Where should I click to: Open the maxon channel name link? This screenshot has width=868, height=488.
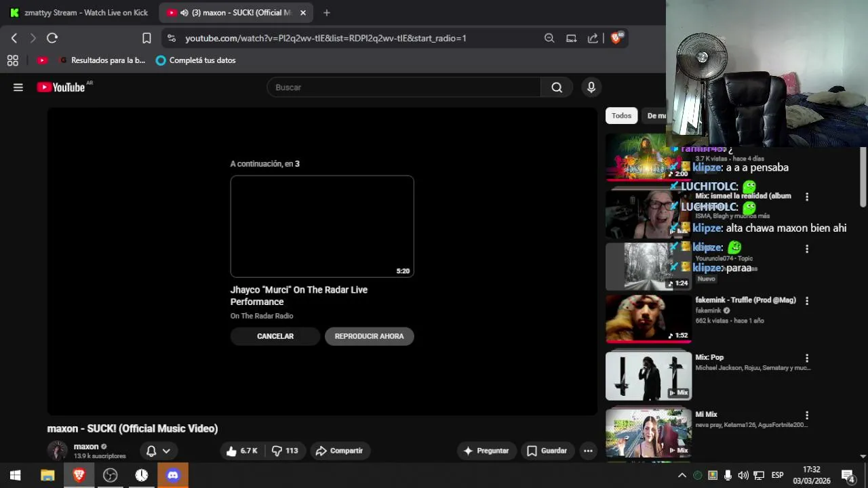[x=86, y=447]
